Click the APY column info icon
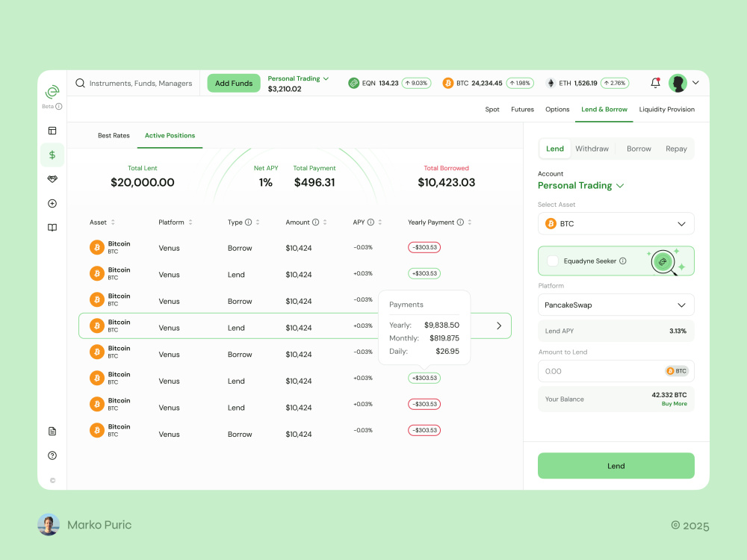 [x=371, y=223]
